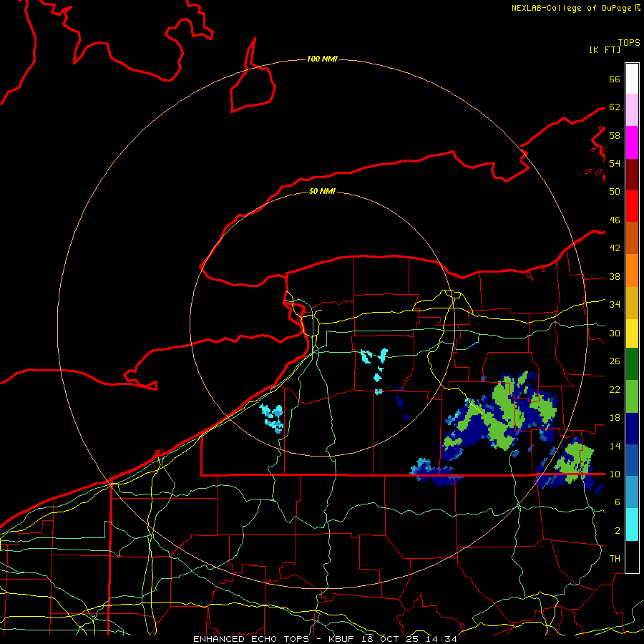The image size is (644, 644).
Task: Click the white 66 kft legend swatch
Action: [x=632, y=79]
